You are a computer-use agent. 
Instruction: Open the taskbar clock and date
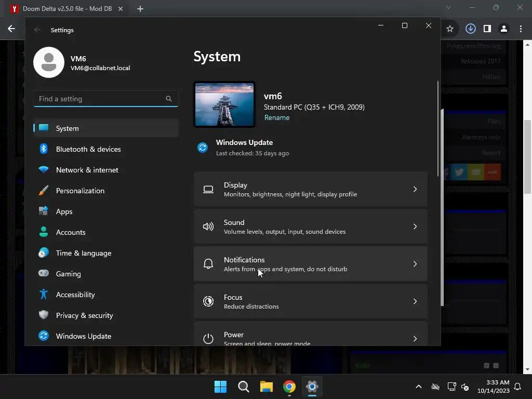pos(494,387)
